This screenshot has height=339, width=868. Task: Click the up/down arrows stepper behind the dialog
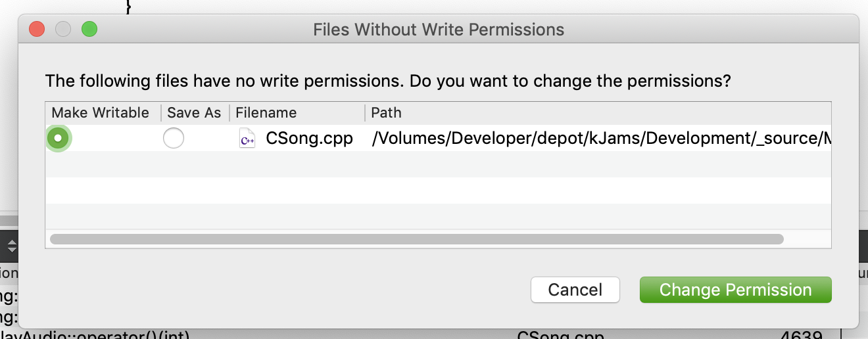coord(11,247)
